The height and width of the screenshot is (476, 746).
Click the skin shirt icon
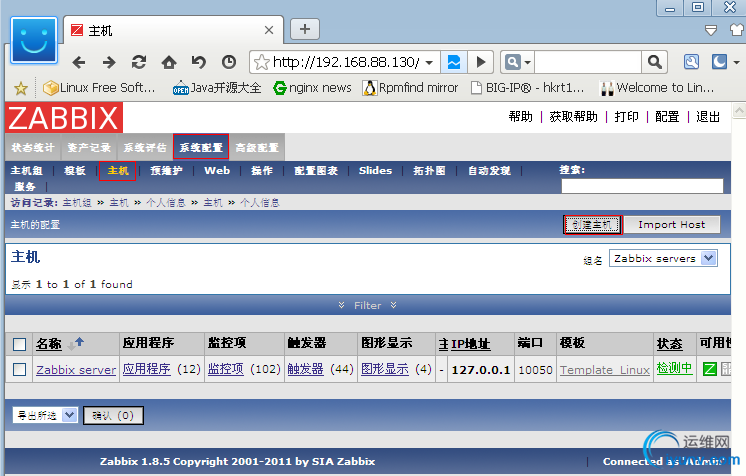tap(737, 30)
